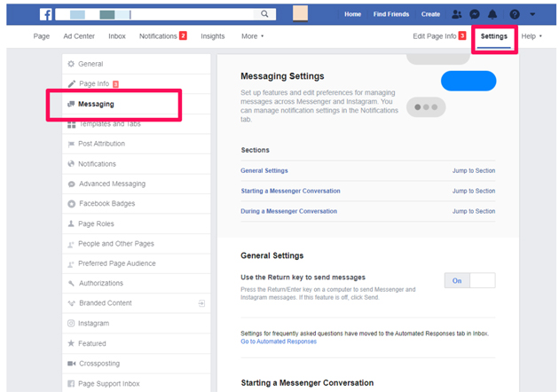Open General Settings section link
Viewport: 559px width, 392px height.
click(264, 170)
